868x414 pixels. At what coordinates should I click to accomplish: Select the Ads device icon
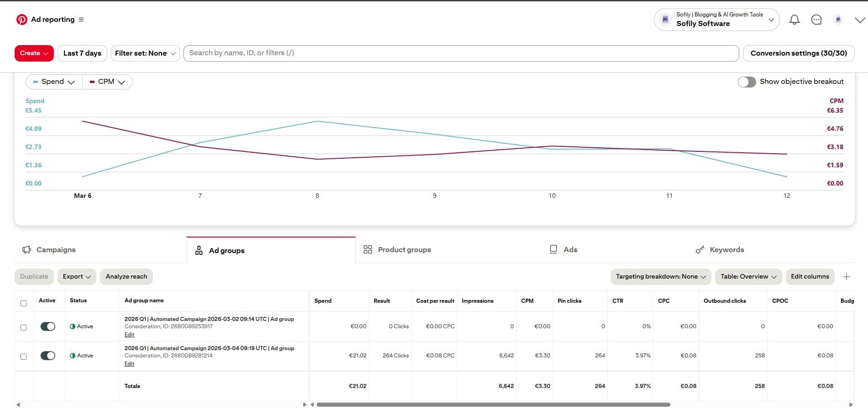pyautogui.click(x=553, y=249)
